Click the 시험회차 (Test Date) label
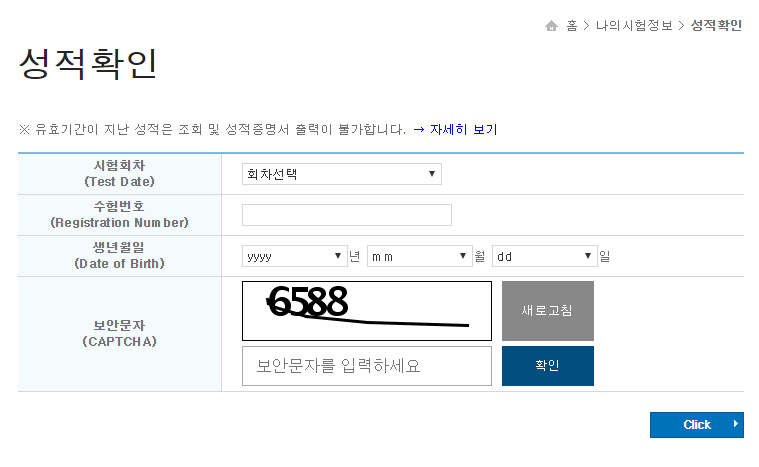Viewport: 759px width, 467px height. 119,174
